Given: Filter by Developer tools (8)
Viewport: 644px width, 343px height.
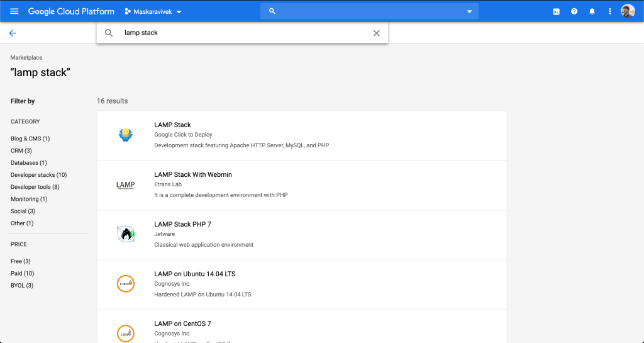Looking at the screenshot, I should [35, 187].
